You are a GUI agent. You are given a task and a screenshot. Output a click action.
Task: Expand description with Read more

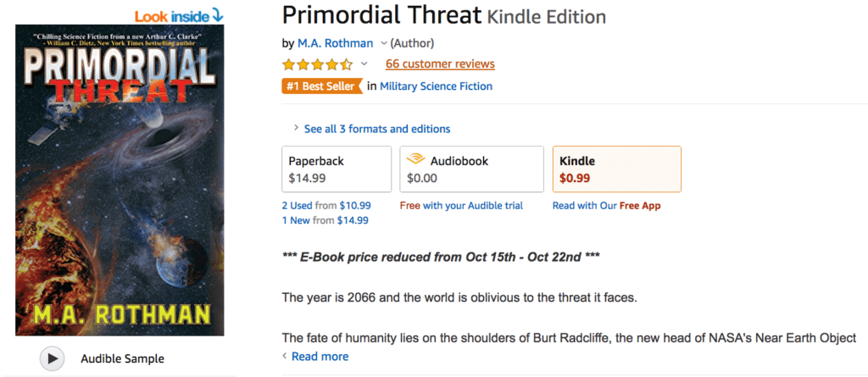320,357
